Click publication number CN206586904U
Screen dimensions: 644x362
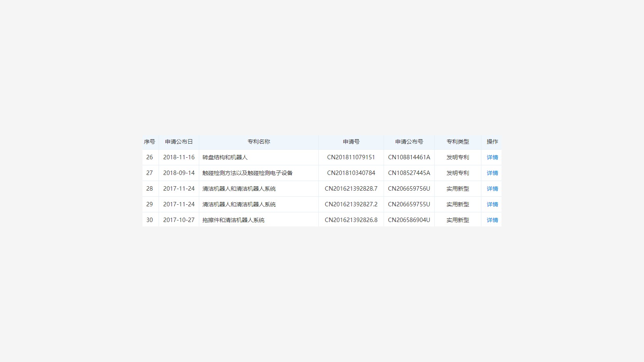click(x=409, y=220)
